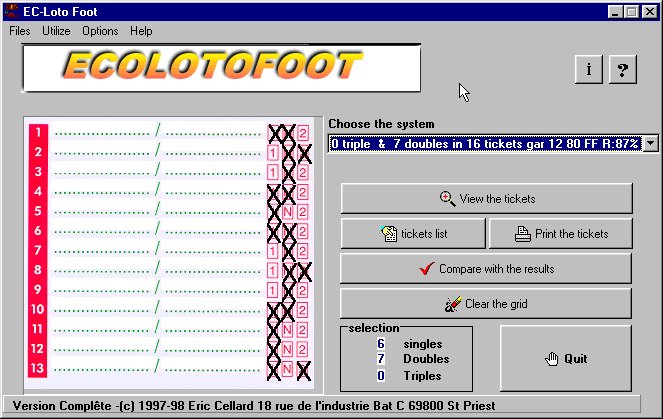This screenshot has height=419, width=663.
Task: Click Compare with the results
Action: [x=486, y=269]
